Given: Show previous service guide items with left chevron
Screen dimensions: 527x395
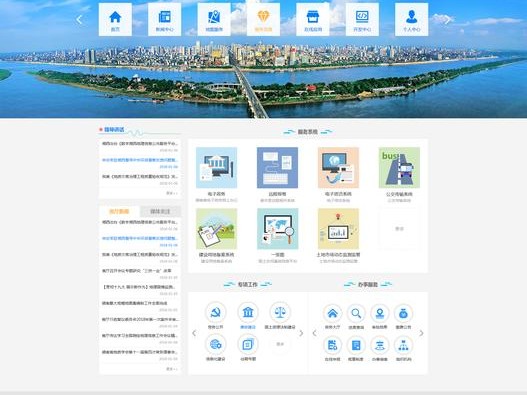Looking at the screenshot, I should click(x=314, y=333).
